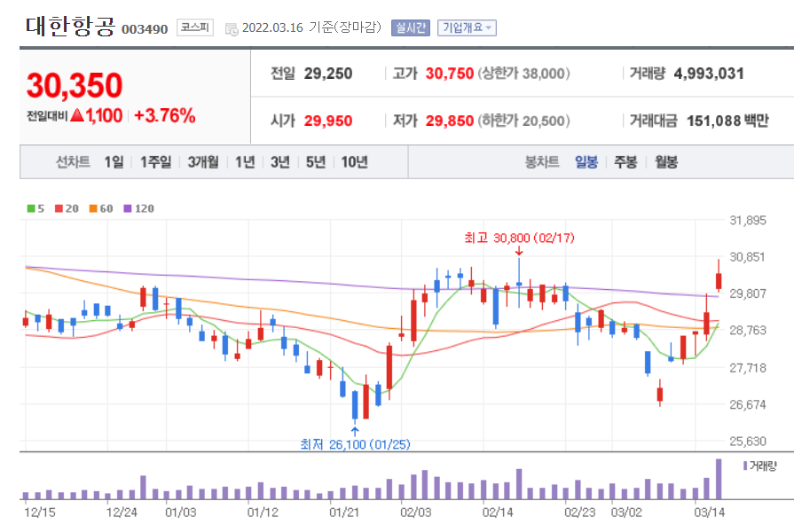
Task: Select the 10년 line chart tab
Action: 355,162
